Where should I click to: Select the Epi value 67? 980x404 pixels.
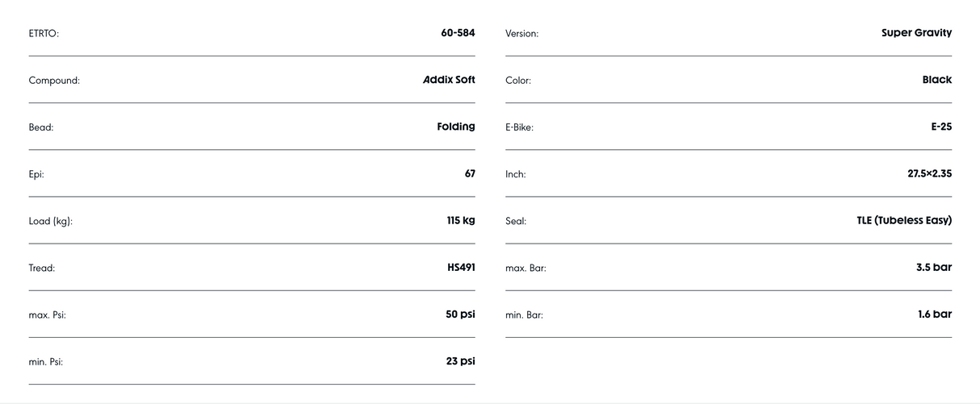(470, 173)
